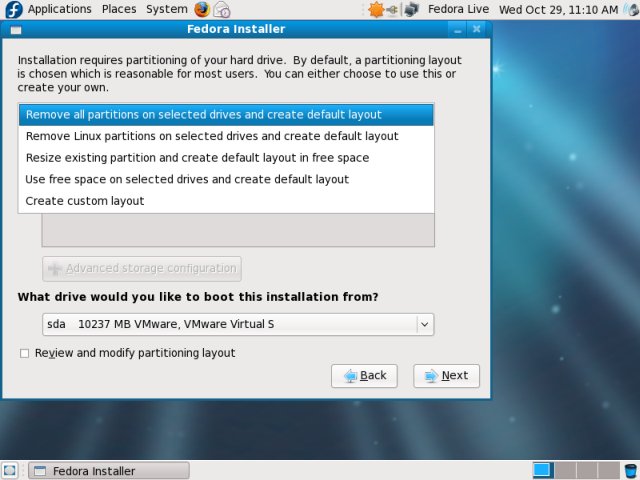The height and width of the screenshot is (480, 640).
Task: Enable Review and modify partitioning layout checkbox
Action: tap(24, 353)
